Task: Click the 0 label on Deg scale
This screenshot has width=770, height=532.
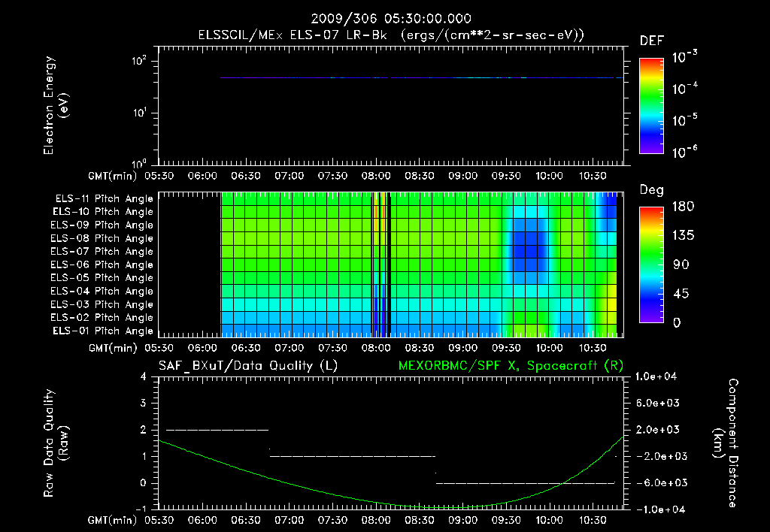Action: (x=677, y=322)
